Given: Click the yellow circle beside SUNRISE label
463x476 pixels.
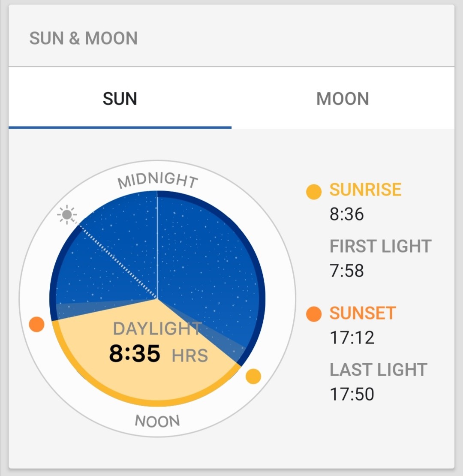Looking at the screenshot, I should tap(314, 192).
